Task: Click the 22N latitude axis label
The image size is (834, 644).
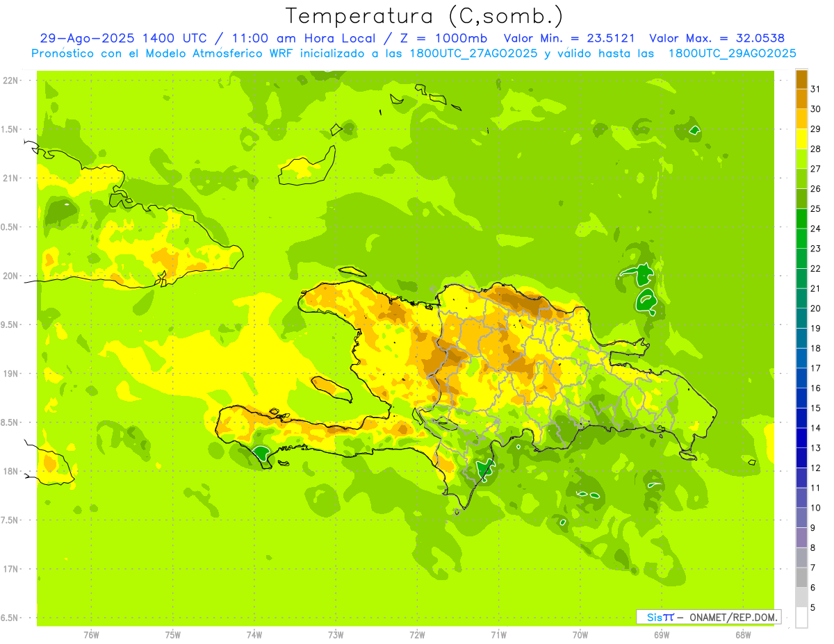Action: click(10, 81)
